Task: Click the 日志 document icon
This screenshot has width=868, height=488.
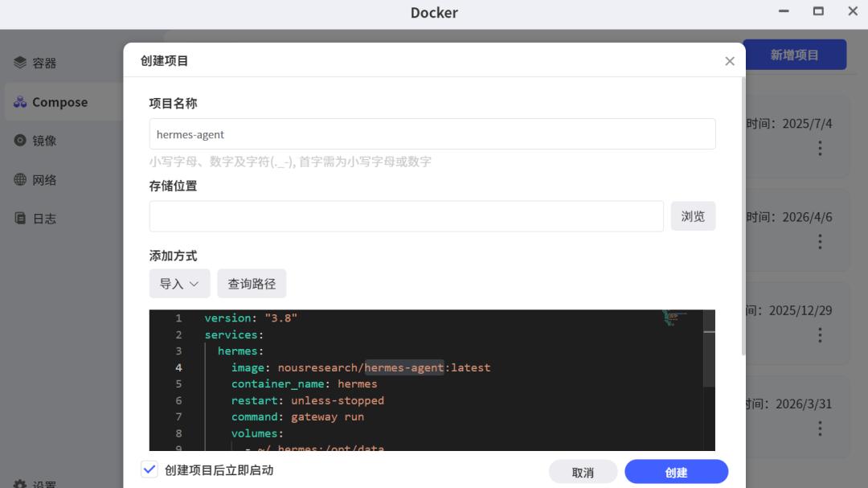Action: tap(20, 218)
